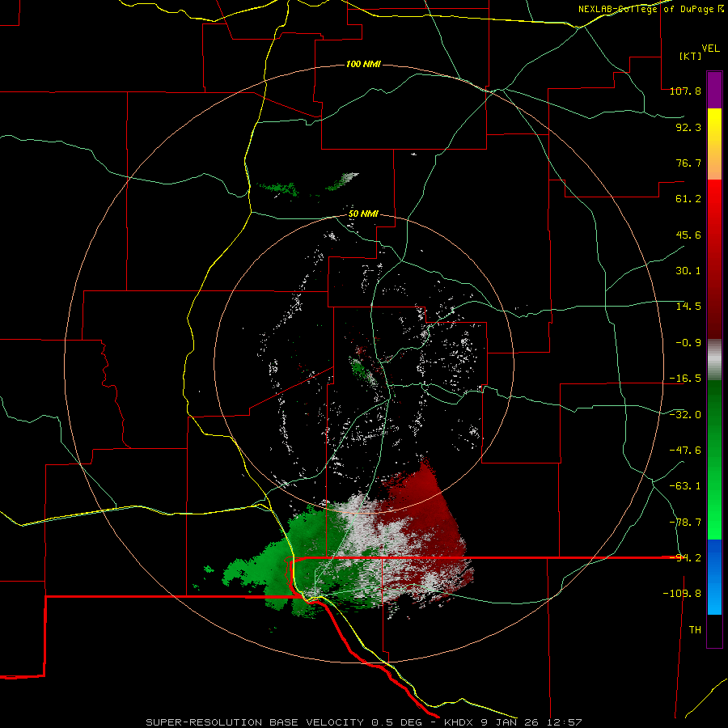Click the NEXLAB-College of DuPage credit text

tap(650, 9)
